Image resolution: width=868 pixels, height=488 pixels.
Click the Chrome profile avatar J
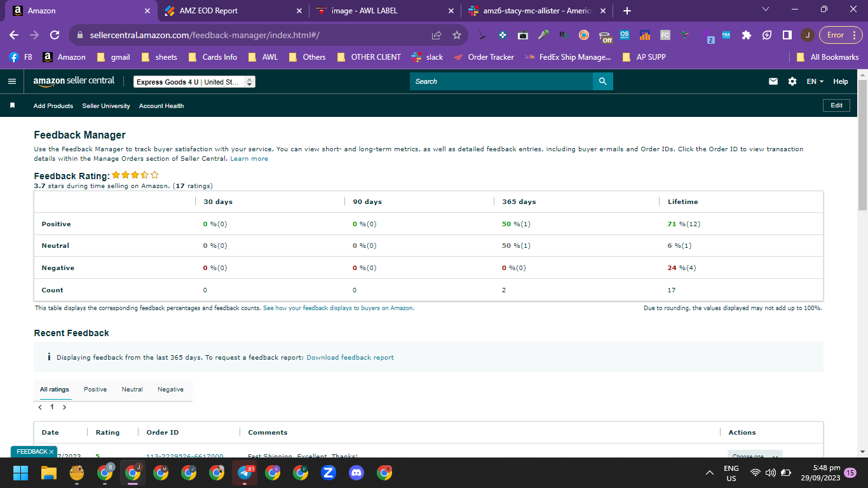click(807, 35)
